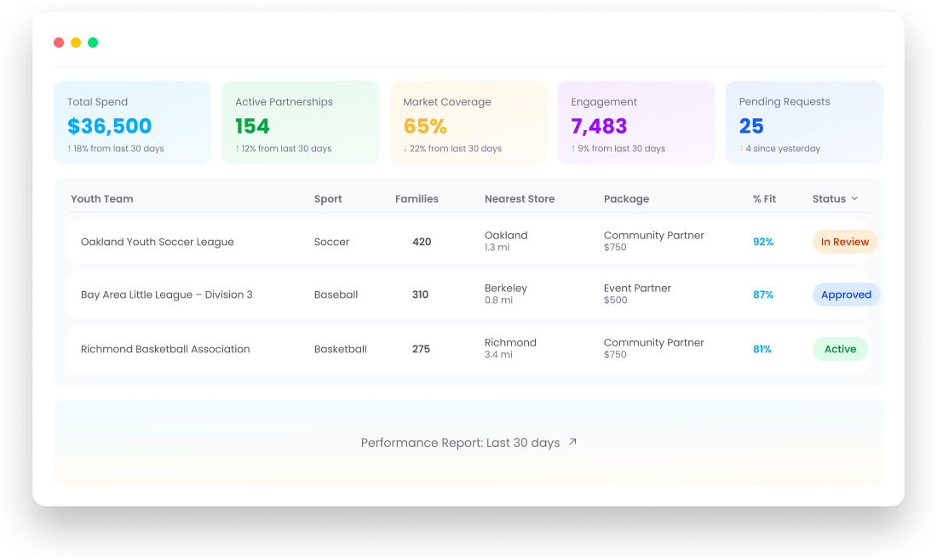This screenshot has width=937, height=560.
Task: Sort by the Youth Team column header
Action: 101,199
